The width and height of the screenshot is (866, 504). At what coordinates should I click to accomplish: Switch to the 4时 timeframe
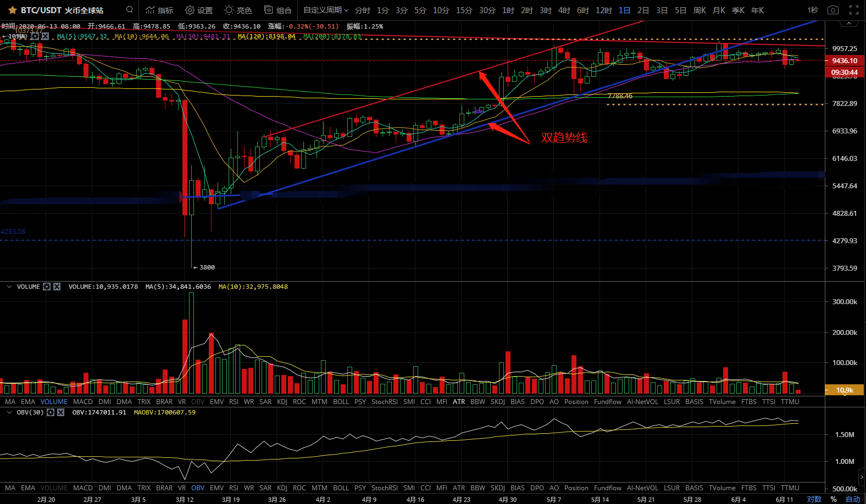[564, 10]
